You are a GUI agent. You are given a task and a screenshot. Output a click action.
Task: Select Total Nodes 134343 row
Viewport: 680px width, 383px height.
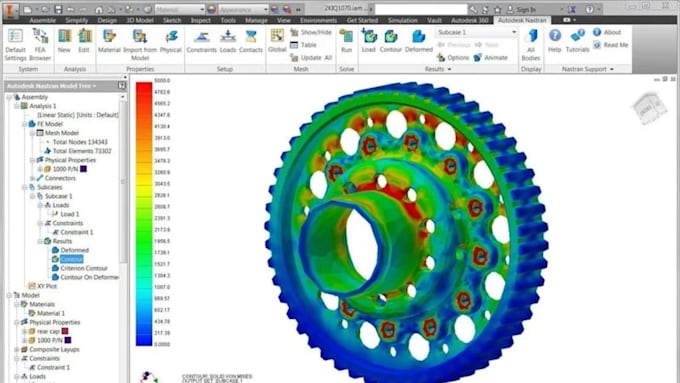pyautogui.click(x=80, y=142)
